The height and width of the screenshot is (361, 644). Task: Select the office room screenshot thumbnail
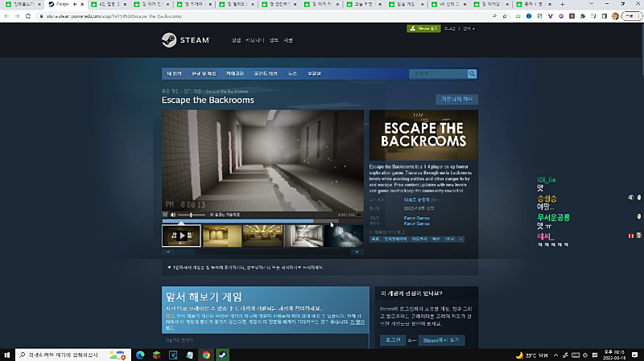point(263,236)
